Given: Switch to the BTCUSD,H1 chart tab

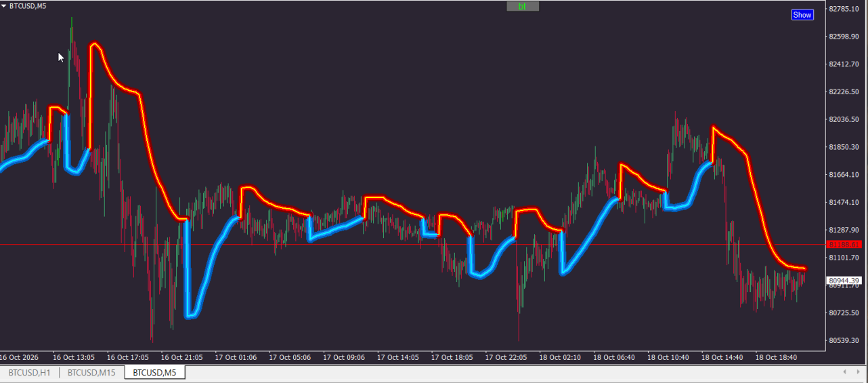Looking at the screenshot, I should (x=29, y=373).
